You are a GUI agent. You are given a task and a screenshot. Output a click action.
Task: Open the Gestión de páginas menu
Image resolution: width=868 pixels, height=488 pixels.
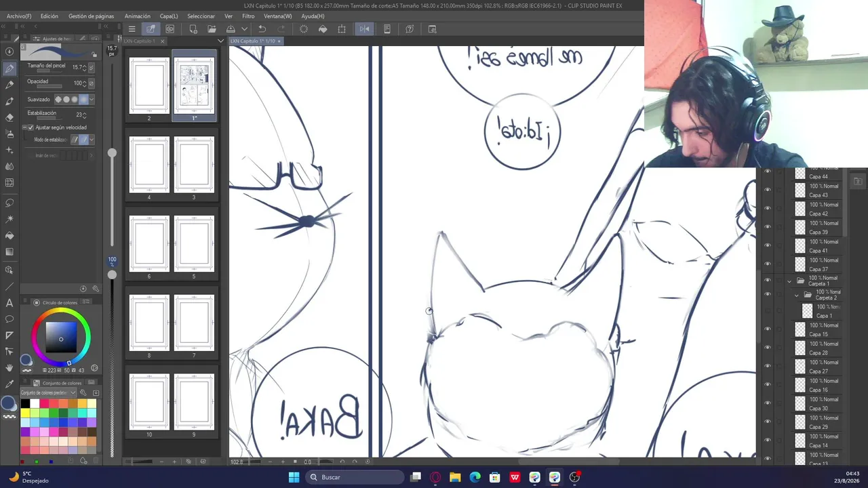click(x=92, y=16)
